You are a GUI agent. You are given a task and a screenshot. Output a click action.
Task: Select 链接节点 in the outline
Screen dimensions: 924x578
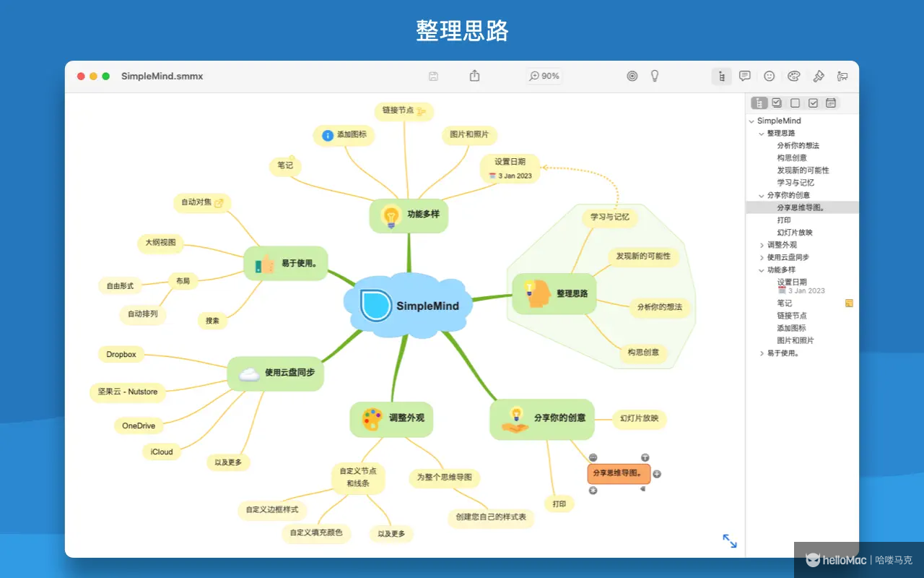792,316
